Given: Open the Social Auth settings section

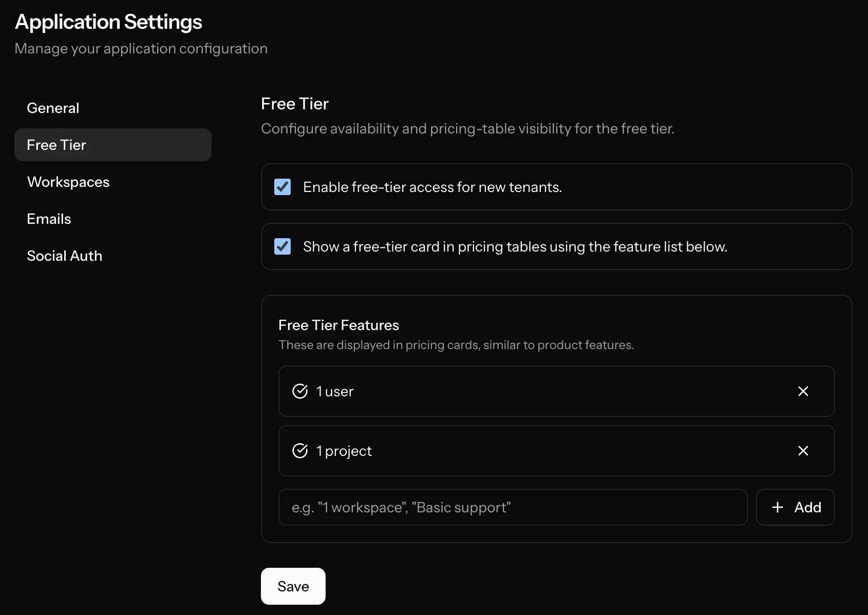Looking at the screenshot, I should coord(65,256).
